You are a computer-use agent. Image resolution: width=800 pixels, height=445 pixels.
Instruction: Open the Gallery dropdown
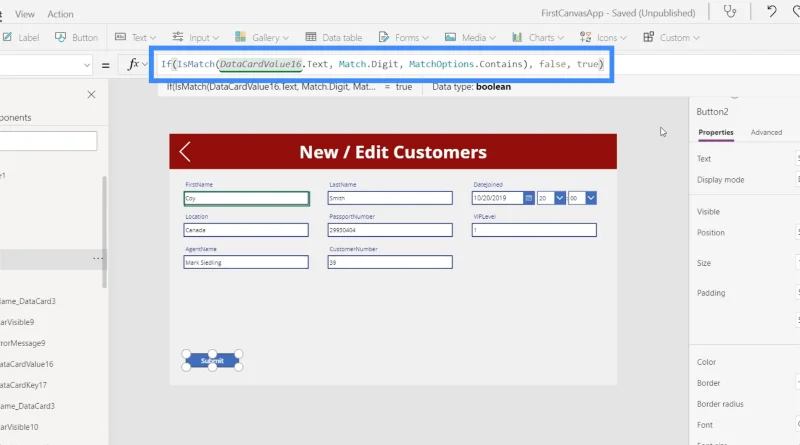coord(262,37)
